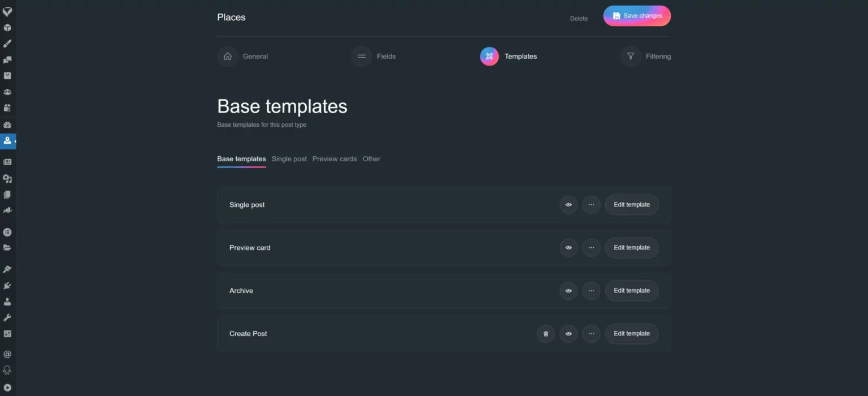This screenshot has width=868, height=396.
Task: Switch to the Single post tab
Action: coord(289,159)
